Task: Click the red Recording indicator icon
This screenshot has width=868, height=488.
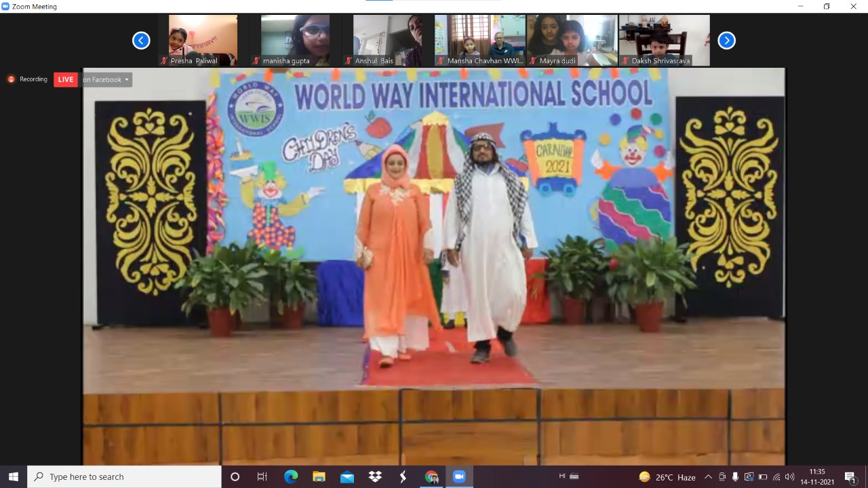Action: coord(11,79)
